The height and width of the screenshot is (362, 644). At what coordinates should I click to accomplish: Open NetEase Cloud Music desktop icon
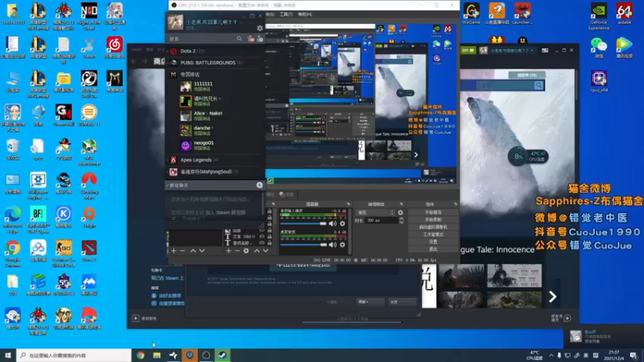pyautogui.click(x=114, y=47)
